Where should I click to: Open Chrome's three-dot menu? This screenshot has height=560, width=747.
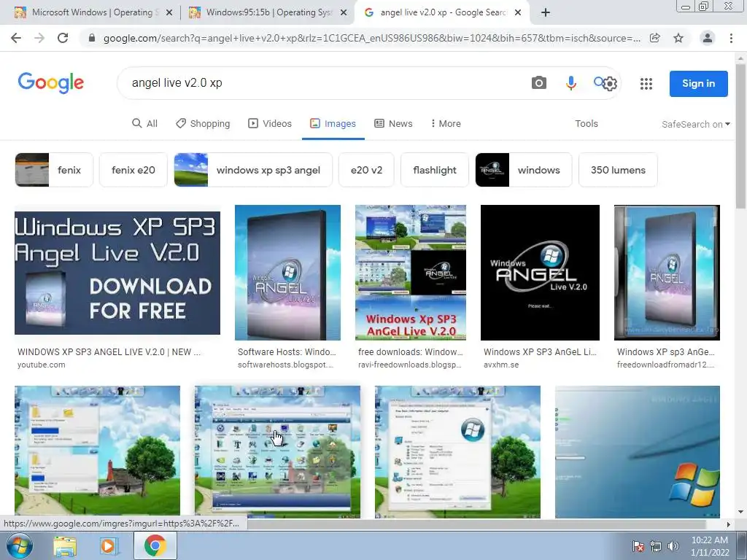click(x=731, y=38)
